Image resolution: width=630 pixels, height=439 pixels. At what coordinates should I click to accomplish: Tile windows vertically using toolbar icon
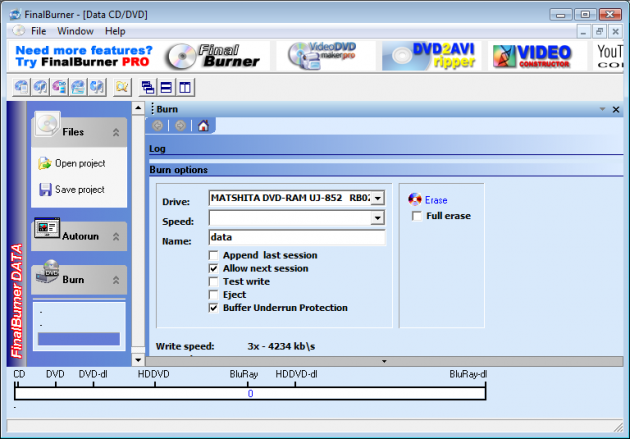(185, 87)
